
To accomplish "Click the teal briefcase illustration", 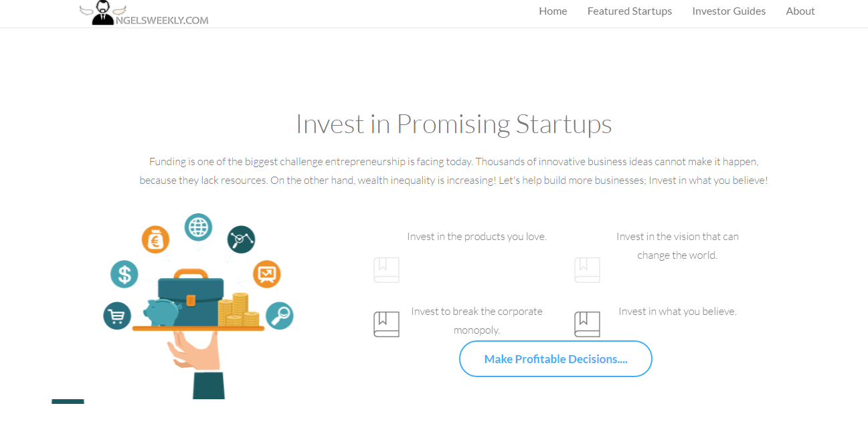I will 191,293.
